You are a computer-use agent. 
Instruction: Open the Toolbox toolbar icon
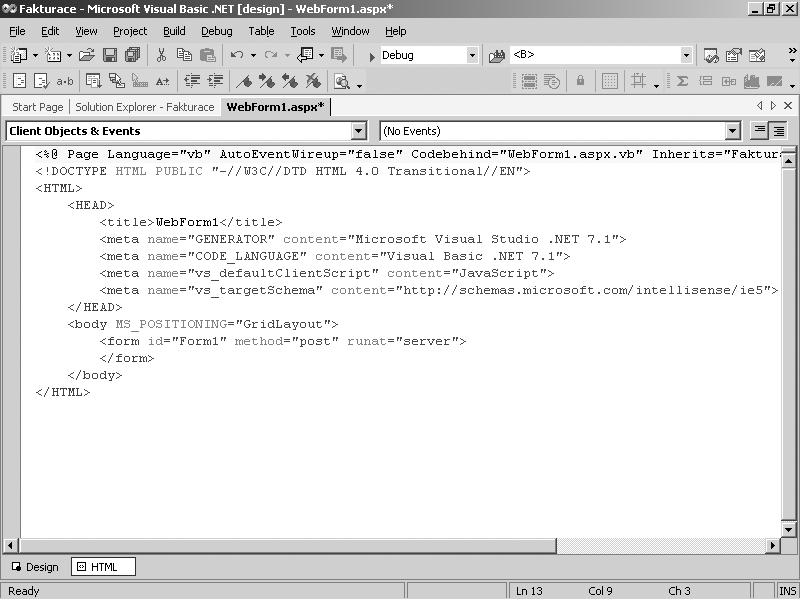click(x=757, y=55)
